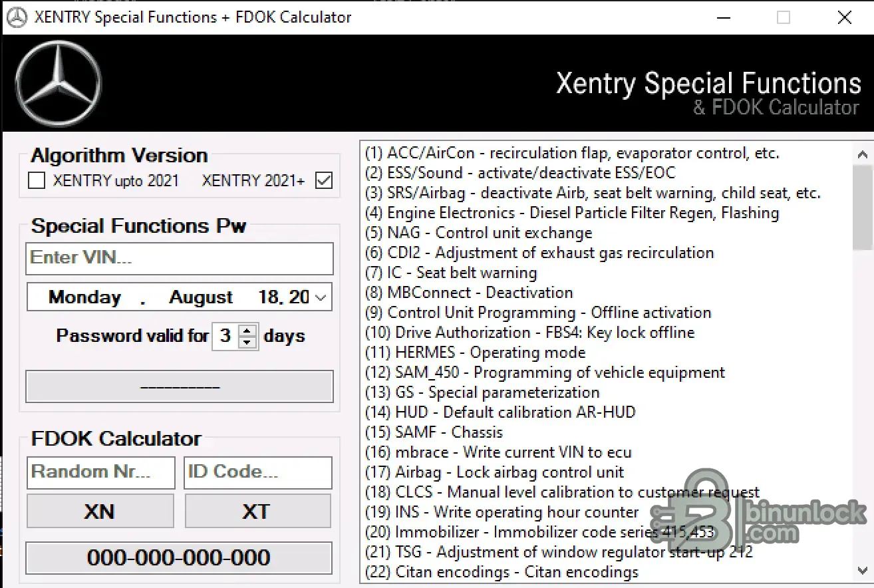874x588 pixels.
Task: Click August in the date field
Action: click(x=201, y=297)
